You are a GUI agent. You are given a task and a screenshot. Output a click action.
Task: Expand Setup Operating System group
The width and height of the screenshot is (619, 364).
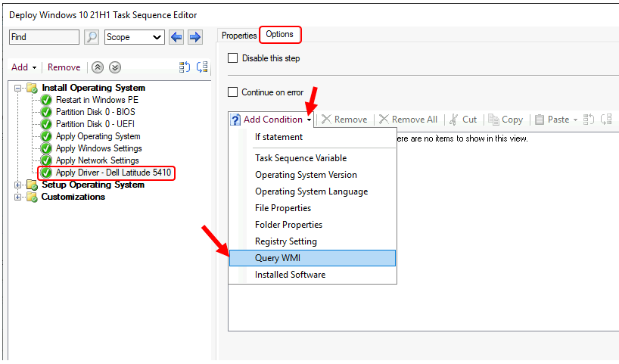pos(17,185)
